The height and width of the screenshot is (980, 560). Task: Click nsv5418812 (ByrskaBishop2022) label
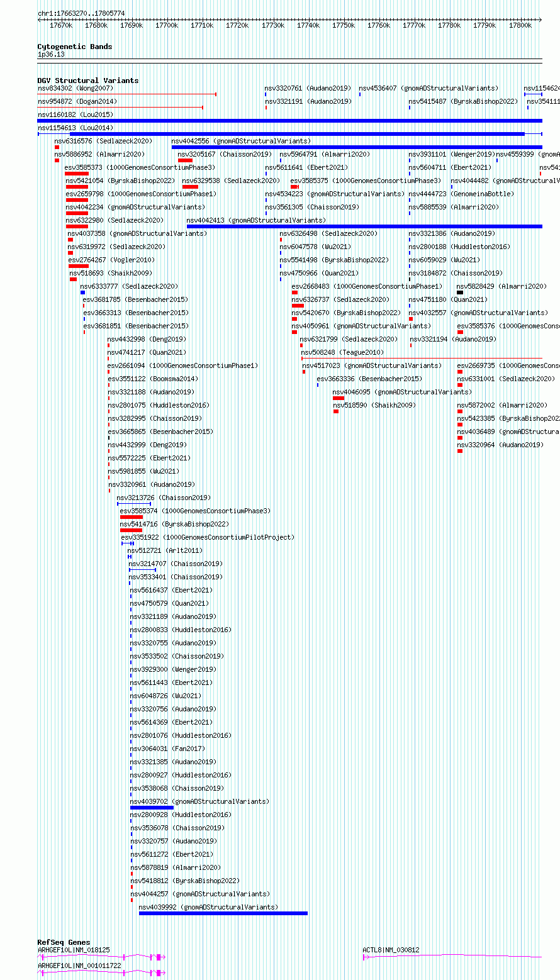[185, 881]
